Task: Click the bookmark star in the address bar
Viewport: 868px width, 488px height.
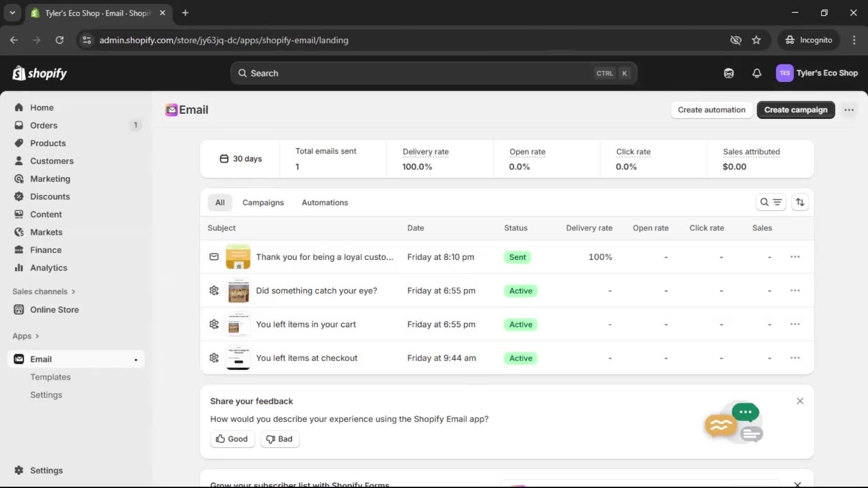Action: (x=756, y=40)
